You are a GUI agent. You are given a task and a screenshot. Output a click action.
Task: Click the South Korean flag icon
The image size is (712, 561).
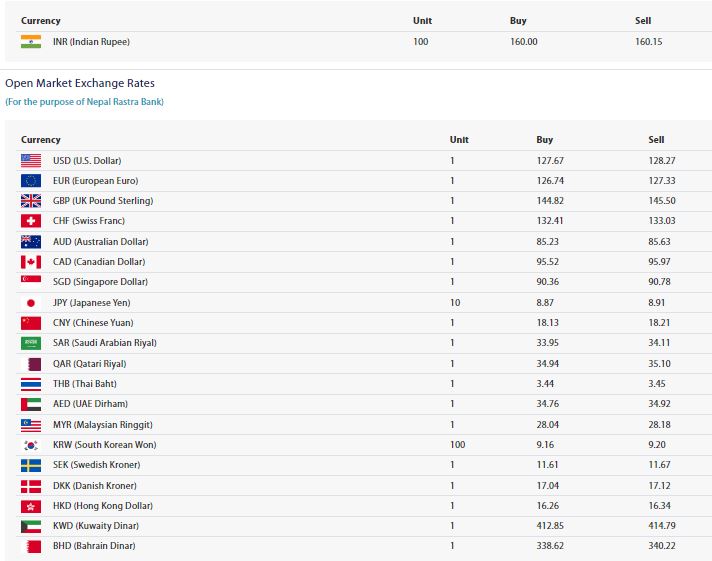[31, 445]
